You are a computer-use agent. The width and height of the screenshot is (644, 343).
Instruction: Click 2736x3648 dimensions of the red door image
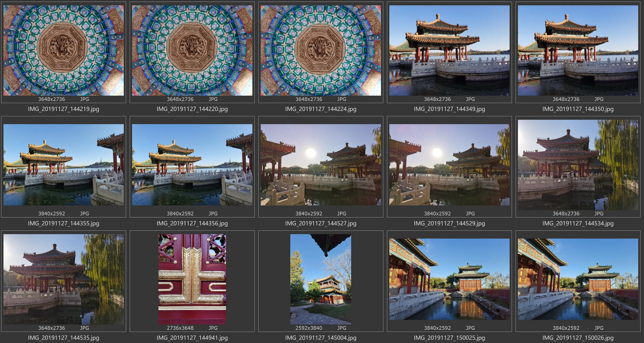coord(180,328)
